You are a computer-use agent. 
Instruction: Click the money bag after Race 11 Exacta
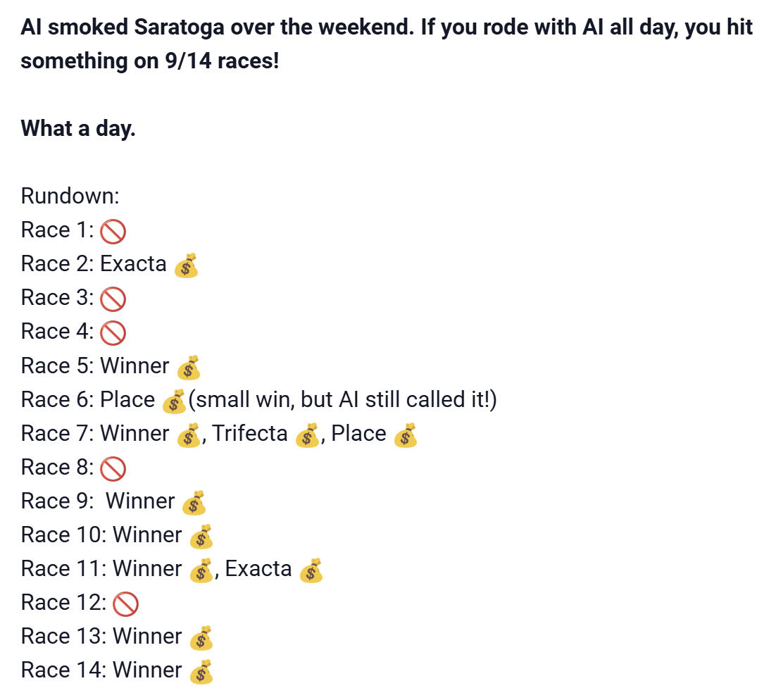pos(311,570)
